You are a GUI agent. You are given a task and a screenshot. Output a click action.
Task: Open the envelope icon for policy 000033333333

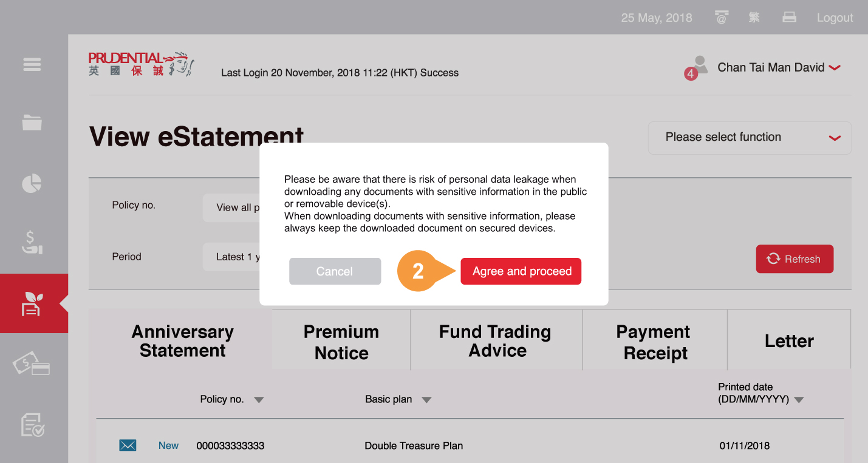pyautogui.click(x=128, y=445)
